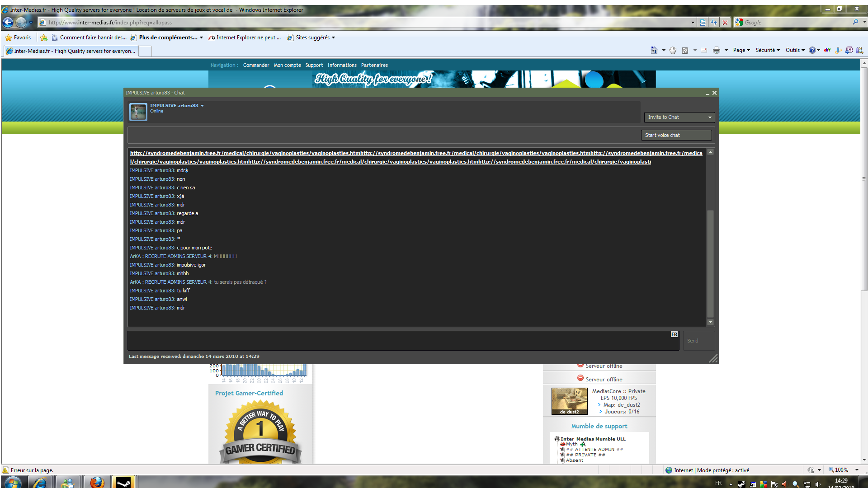Open the Invite to Chat dropdown
868x488 pixels.
pyautogui.click(x=679, y=117)
